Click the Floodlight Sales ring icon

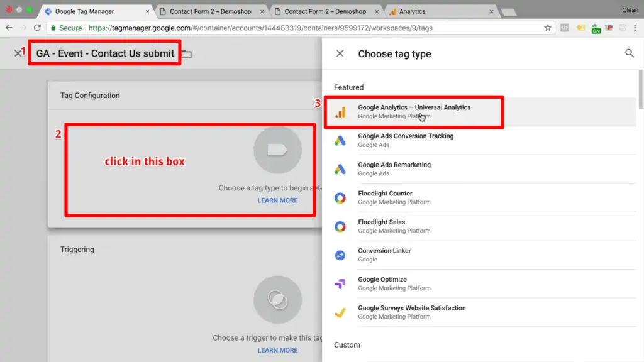[340, 226]
